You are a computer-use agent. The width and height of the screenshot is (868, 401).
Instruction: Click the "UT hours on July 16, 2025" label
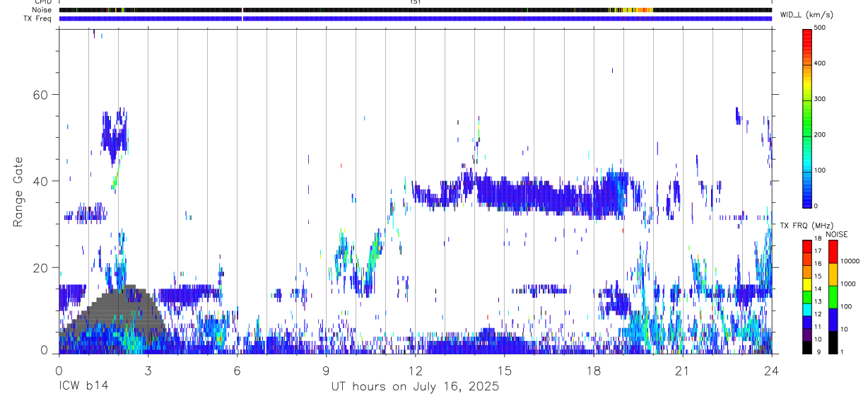pyautogui.click(x=416, y=387)
